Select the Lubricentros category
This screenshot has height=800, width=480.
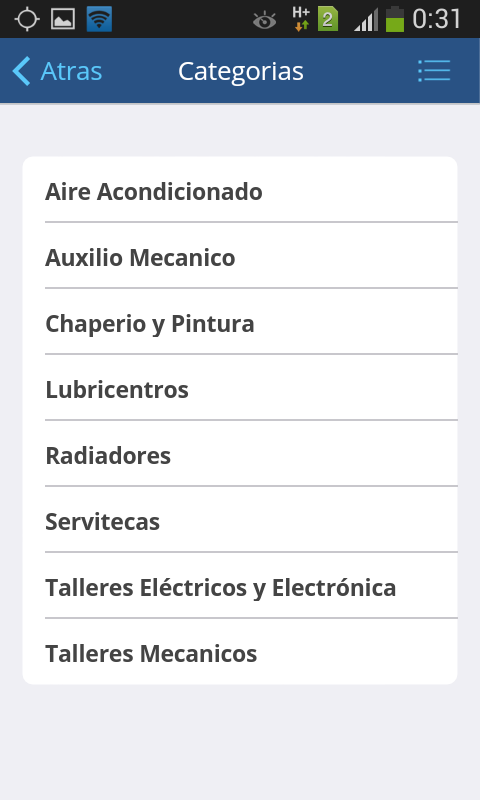(240, 387)
